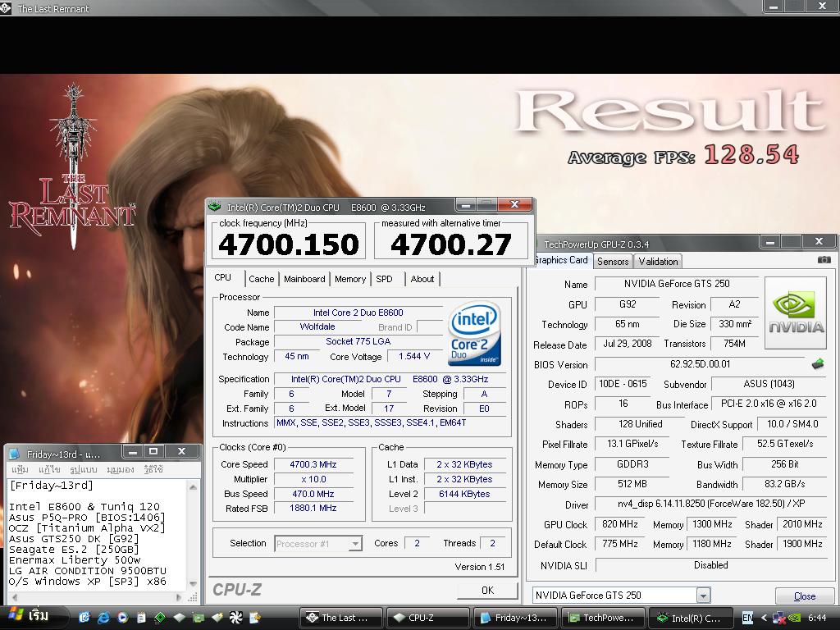This screenshot has width=840, height=630.
Task: Click the Notepad vertical scrollbar down arrow
Action: pyautogui.click(x=193, y=584)
